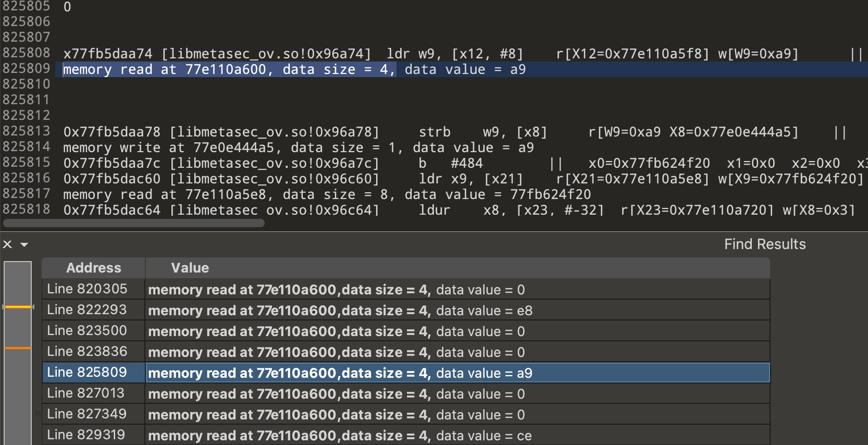Click the lower orange marker in the results minimap
This screenshot has height=445, width=868.
18,348
